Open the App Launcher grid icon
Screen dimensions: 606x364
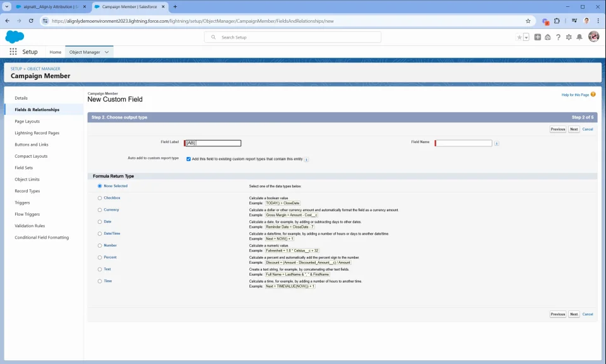point(13,51)
